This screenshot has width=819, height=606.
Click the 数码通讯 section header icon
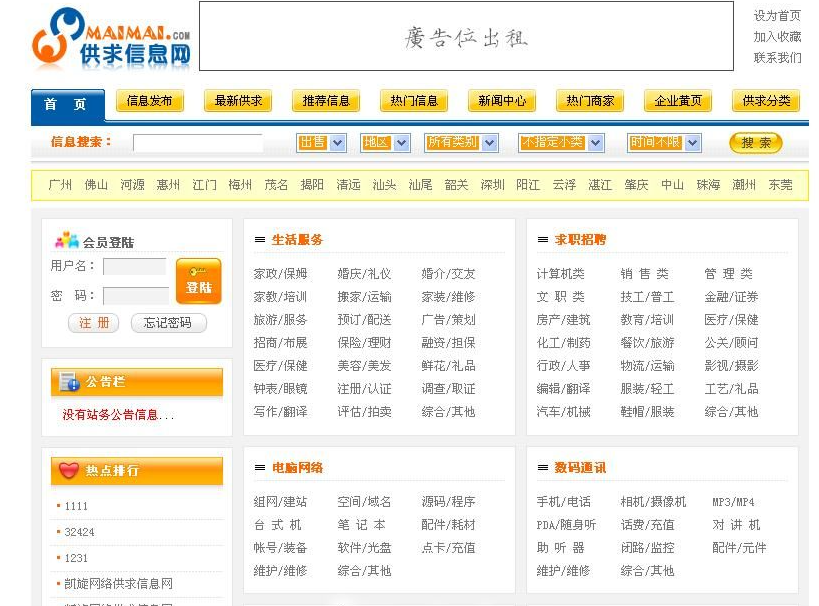[x=544, y=468]
